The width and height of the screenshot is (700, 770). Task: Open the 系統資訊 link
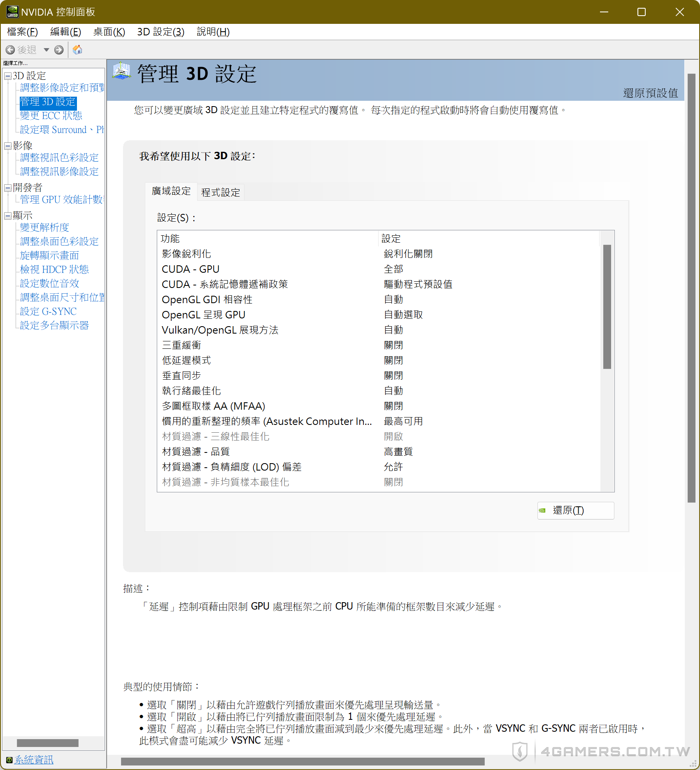34,760
